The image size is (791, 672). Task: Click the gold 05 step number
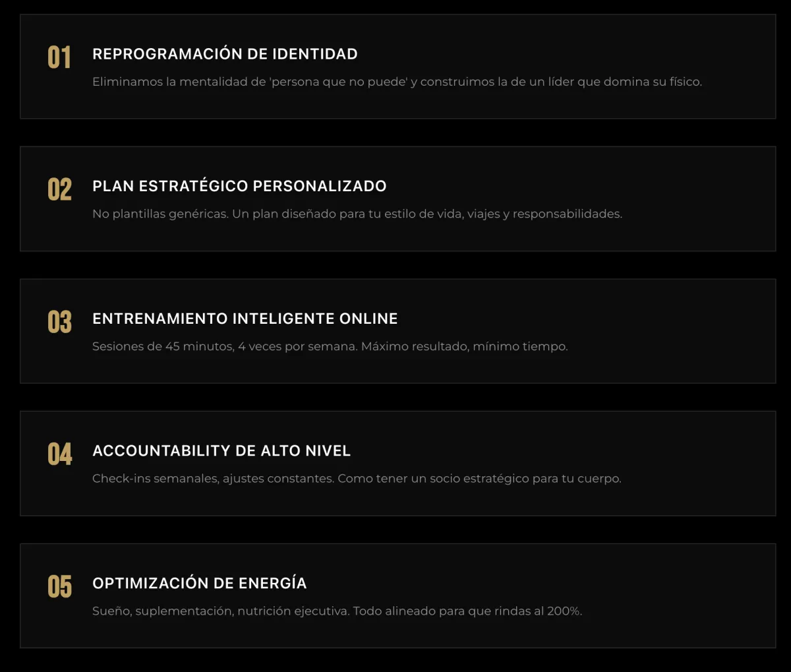coord(59,586)
